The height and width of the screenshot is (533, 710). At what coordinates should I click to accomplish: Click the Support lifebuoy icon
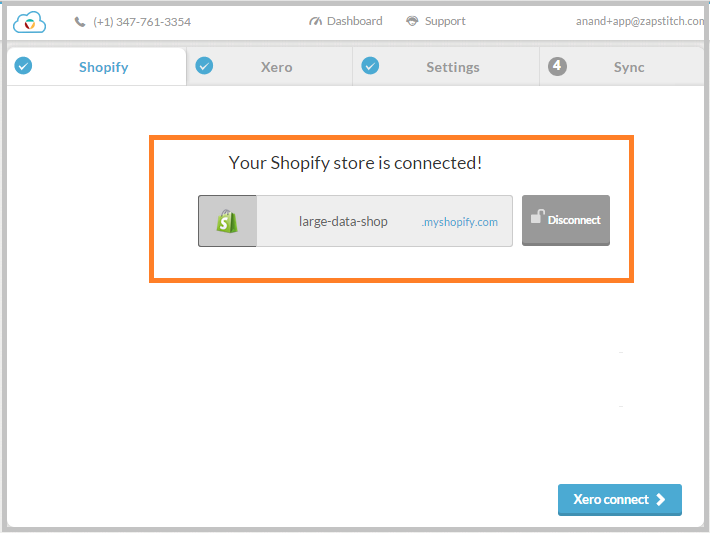pos(412,21)
